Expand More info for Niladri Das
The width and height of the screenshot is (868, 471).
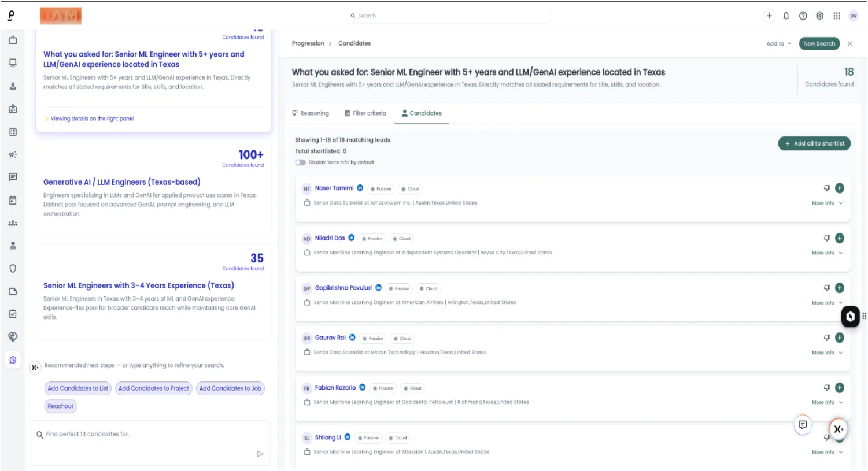coord(827,253)
